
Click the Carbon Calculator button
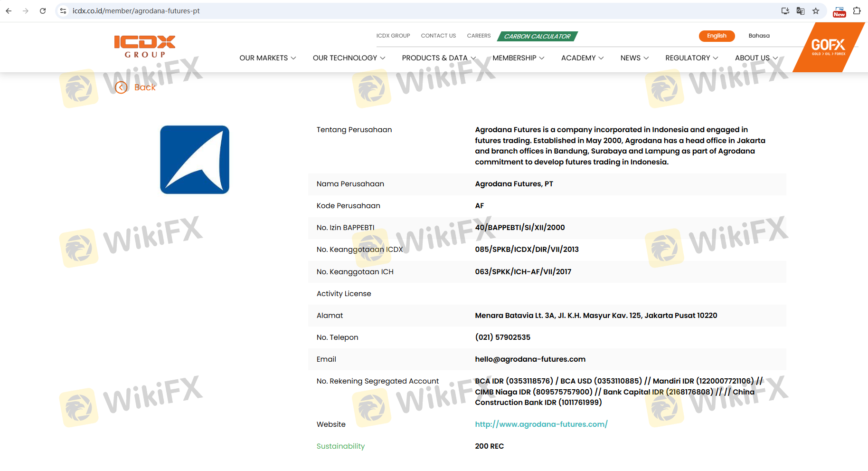point(537,36)
